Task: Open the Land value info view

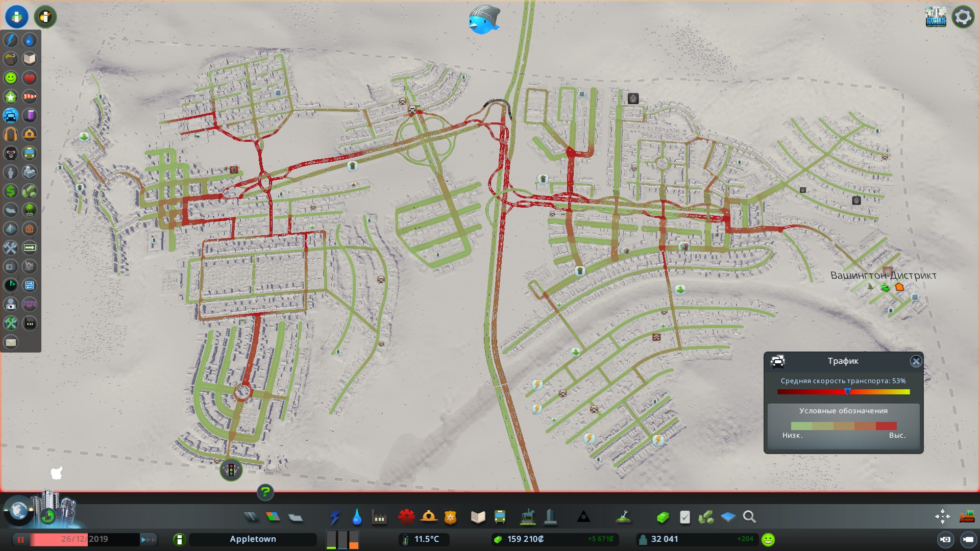Action: click(11, 191)
